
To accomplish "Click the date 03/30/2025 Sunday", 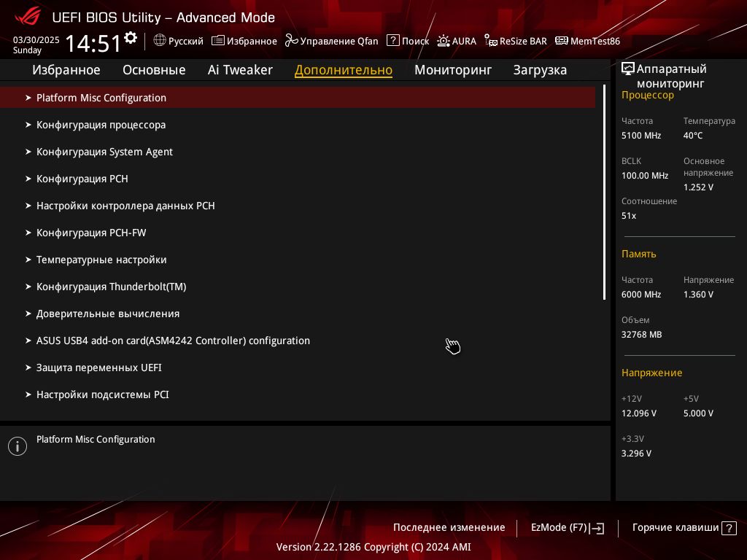I will [x=36, y=44].
